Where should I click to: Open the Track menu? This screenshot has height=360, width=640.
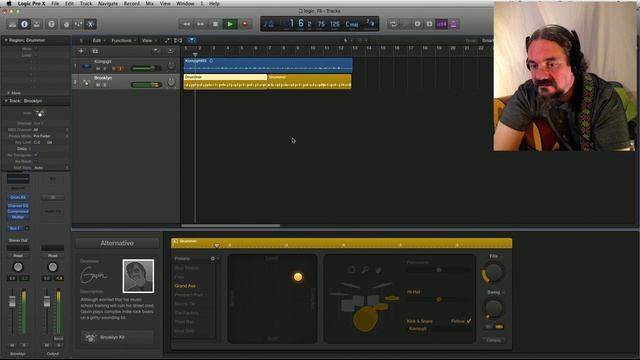click(x=86, y=3)
